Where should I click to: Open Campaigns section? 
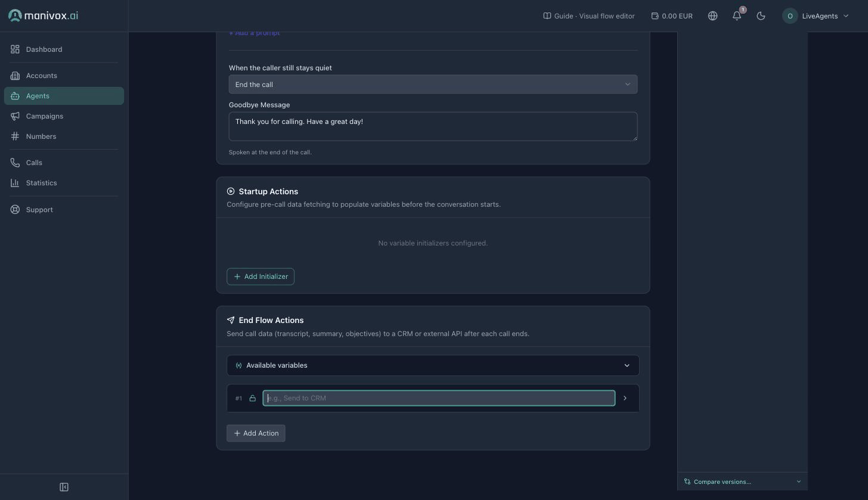64,116
